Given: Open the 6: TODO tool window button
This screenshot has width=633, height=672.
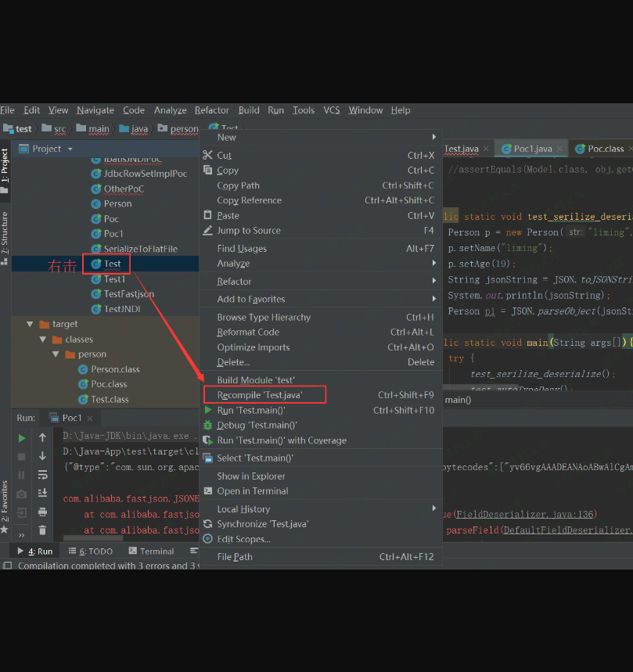Looking at the screenshot, I should pos(92,551).
